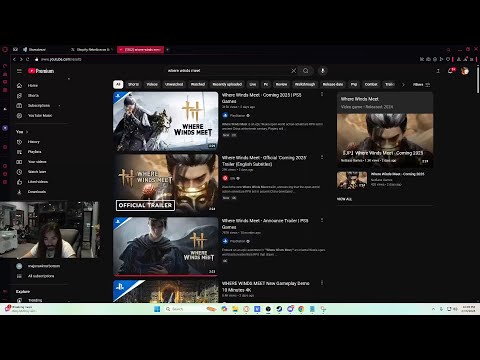Focus the YouTube search input field
Viewport: 480px width, 360px height.
click(227, 71)
